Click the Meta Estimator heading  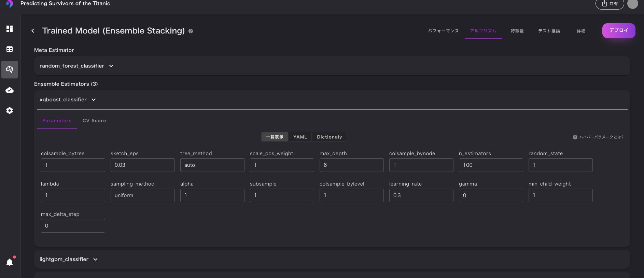click(x=54, y=50)
